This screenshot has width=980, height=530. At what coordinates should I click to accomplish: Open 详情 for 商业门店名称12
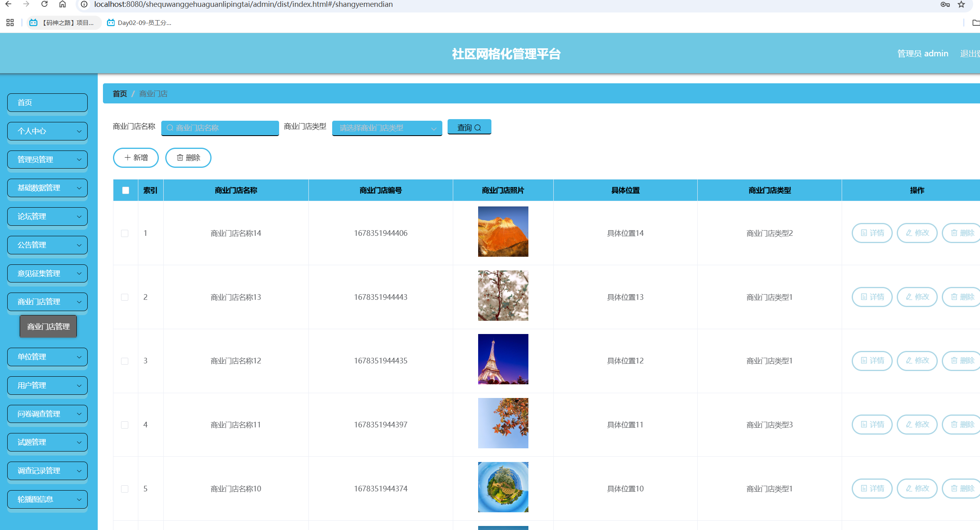[x=872, y=361]
